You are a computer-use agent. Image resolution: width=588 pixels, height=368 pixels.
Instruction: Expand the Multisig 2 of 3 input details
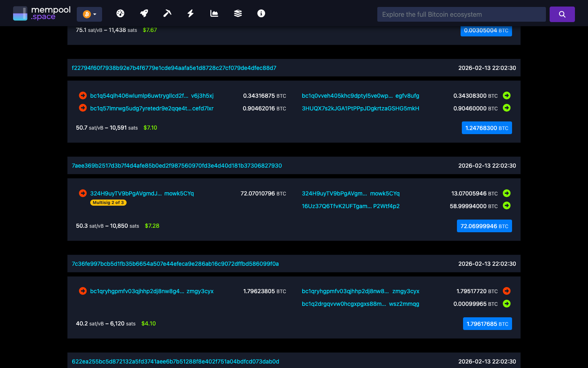pyautogui.click(x=82, y=193)
